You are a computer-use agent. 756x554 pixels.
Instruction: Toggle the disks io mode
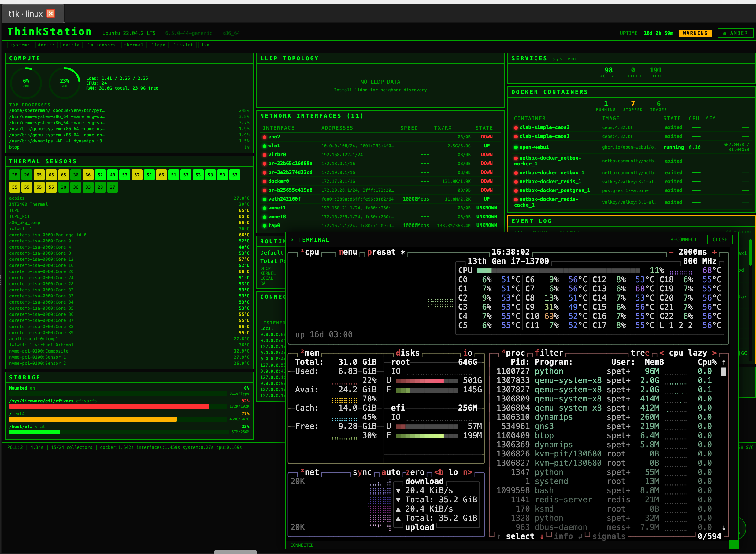coord(468,353)
